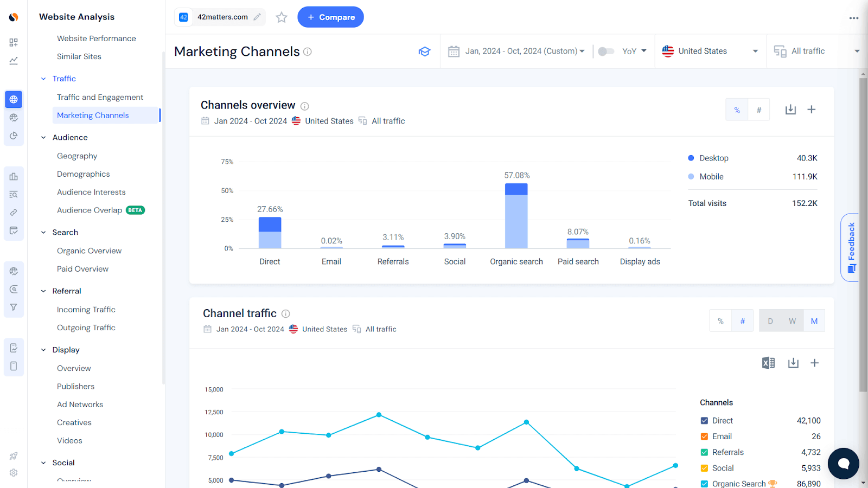Select the Web Analysis globe icon in sidebar
Image resolution: width=868 pixels, height=488 pixels.
pos(14,99)
